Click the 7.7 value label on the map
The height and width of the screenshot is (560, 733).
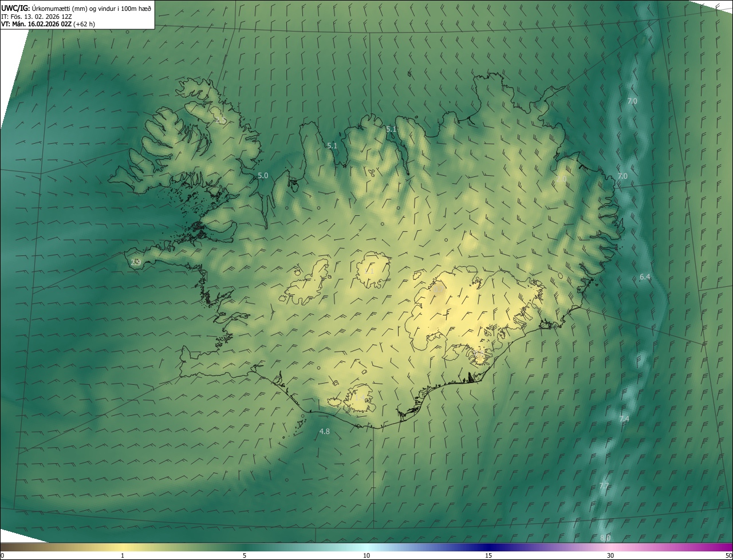(604, 486)
